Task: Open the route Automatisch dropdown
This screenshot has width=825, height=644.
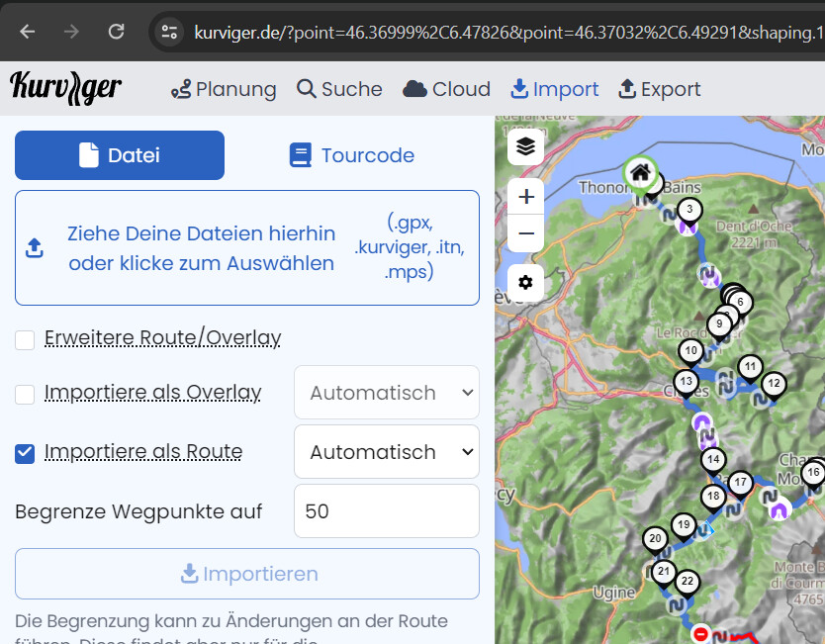Action: [x=387, y=452]
